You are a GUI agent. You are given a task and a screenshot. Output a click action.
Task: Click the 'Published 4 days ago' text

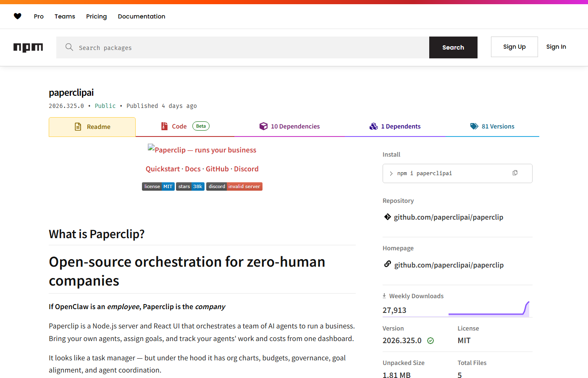click(x=162, y=106)
